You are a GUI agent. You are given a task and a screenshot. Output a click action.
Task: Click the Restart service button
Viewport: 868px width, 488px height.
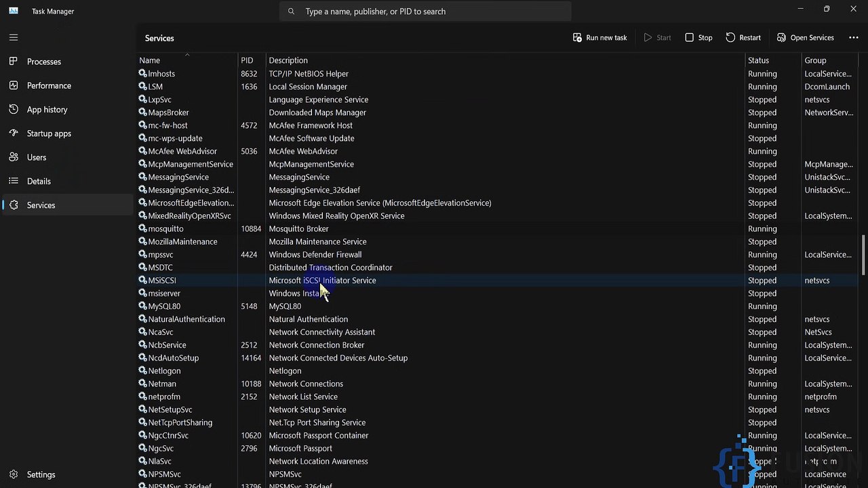(743, 37)
